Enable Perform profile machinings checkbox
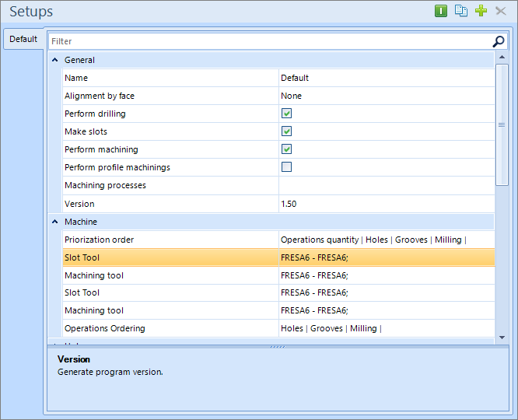The height and width of the screenshot is (420, 518). pos(286,167)
